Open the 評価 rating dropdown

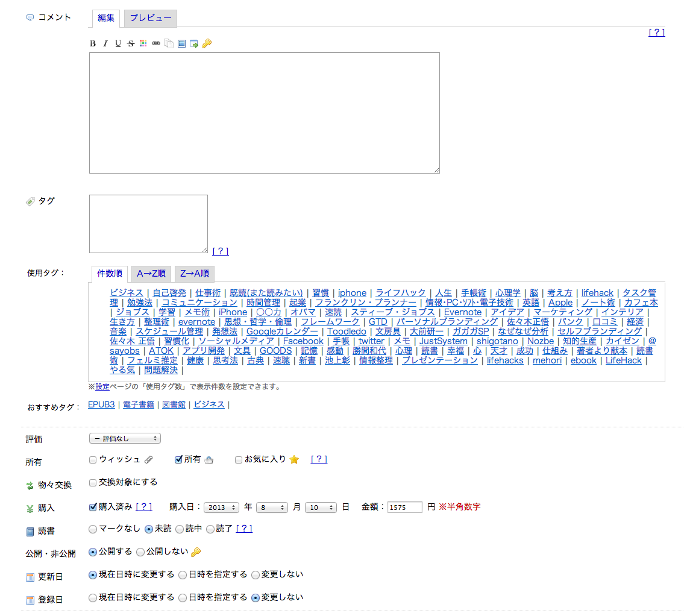point(125,438)
